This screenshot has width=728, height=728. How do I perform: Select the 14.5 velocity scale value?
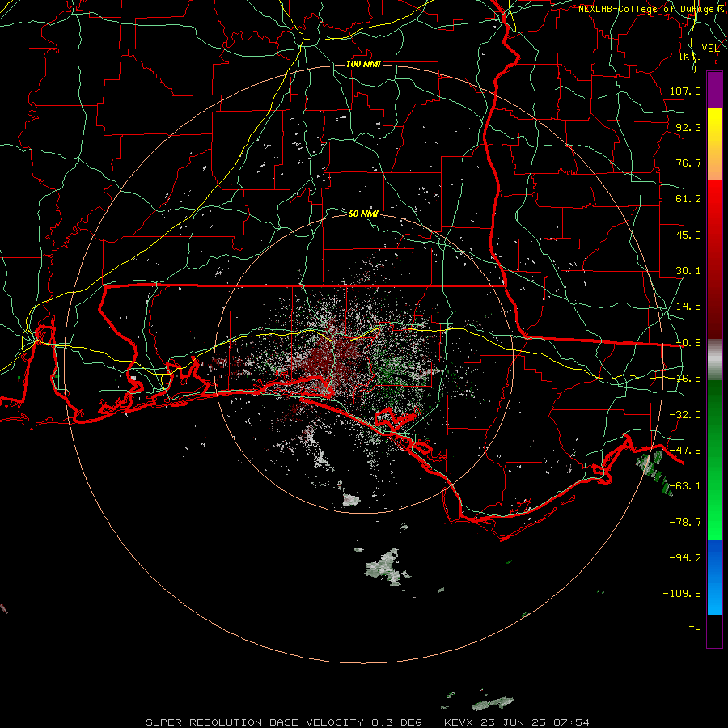coord(688,307)
